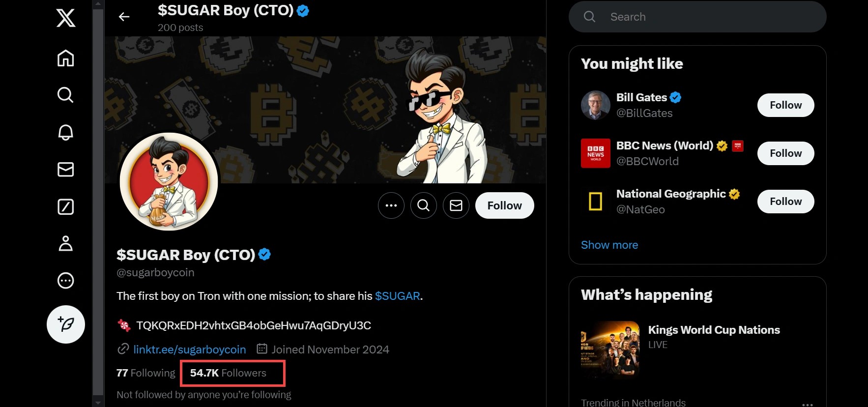Open Explore with magnifier sidebar icon

pos(66,95)
